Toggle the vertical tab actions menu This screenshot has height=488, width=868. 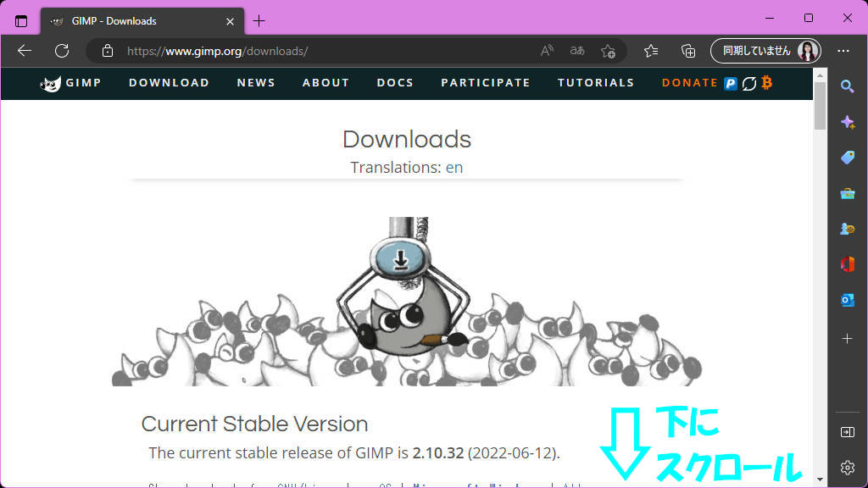coord(21,21)
